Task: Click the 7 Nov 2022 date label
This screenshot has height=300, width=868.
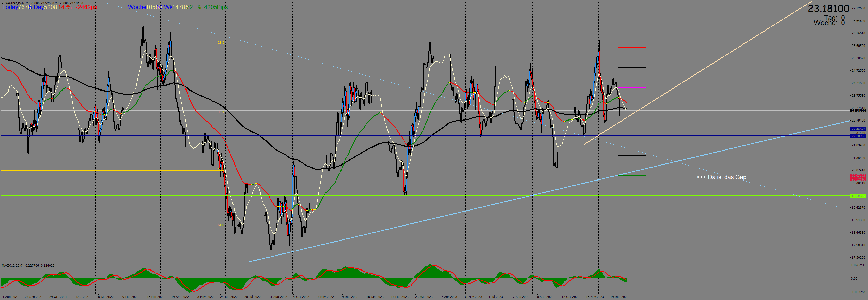Action: [x=325, y=297]
